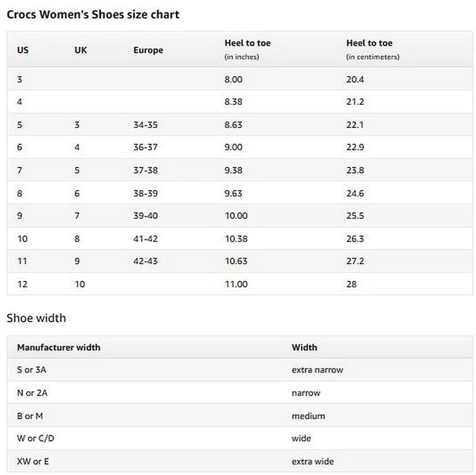Select US size 12 cell
The width and height of the screenshot is (476, 475).
click(x=22, y=285)
